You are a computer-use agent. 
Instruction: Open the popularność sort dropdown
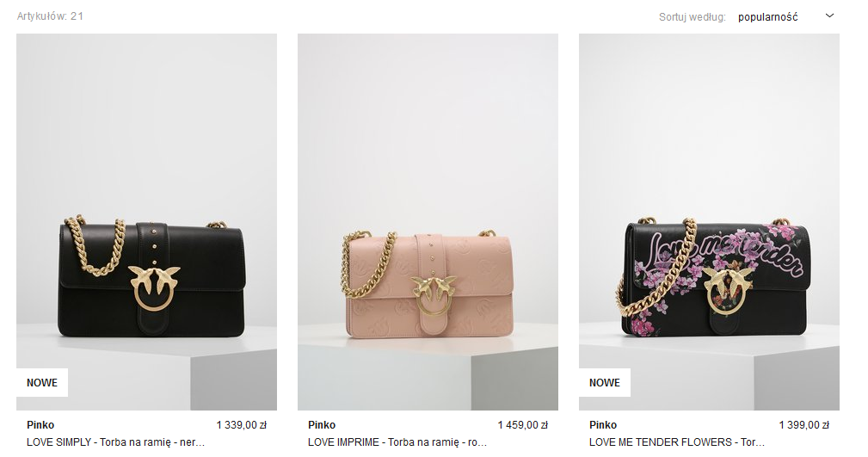click(785, 16)
